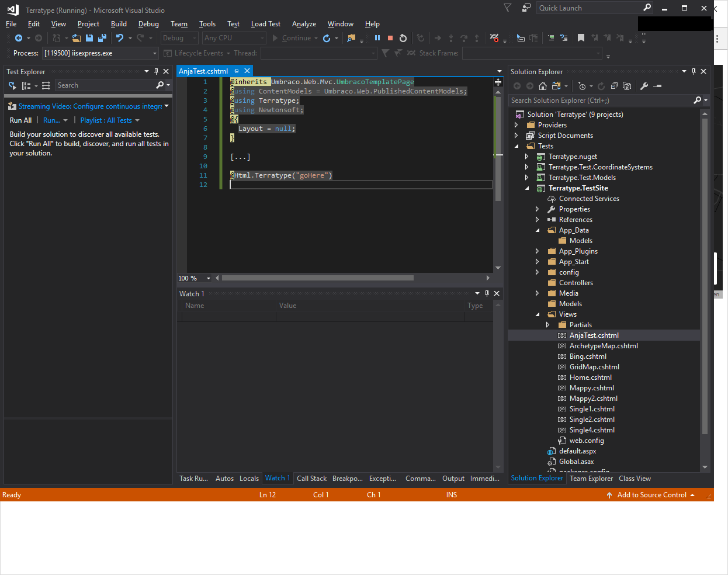Open the Debug menu
This screenshot has width=728, height=575.
point(148,24)
